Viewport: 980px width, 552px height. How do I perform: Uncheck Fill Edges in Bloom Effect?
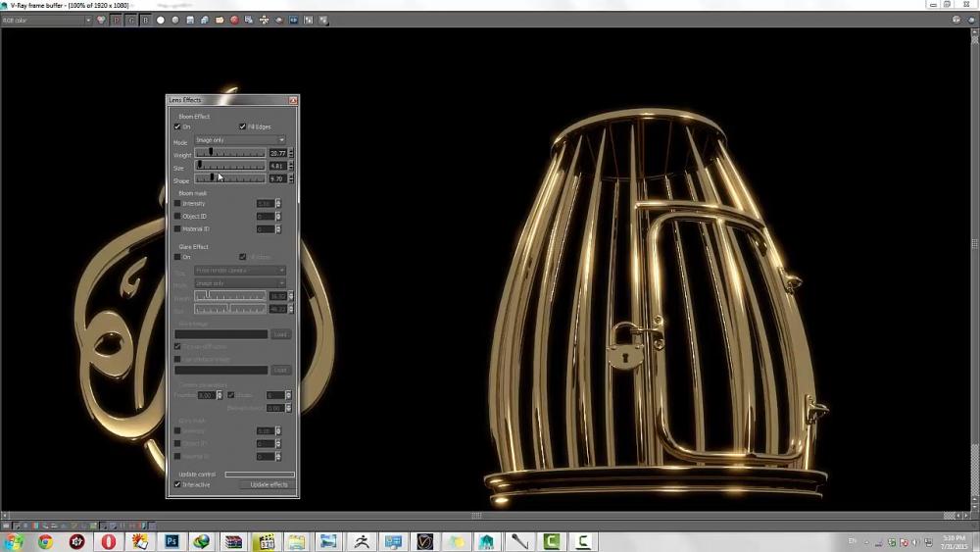[242, 126]
